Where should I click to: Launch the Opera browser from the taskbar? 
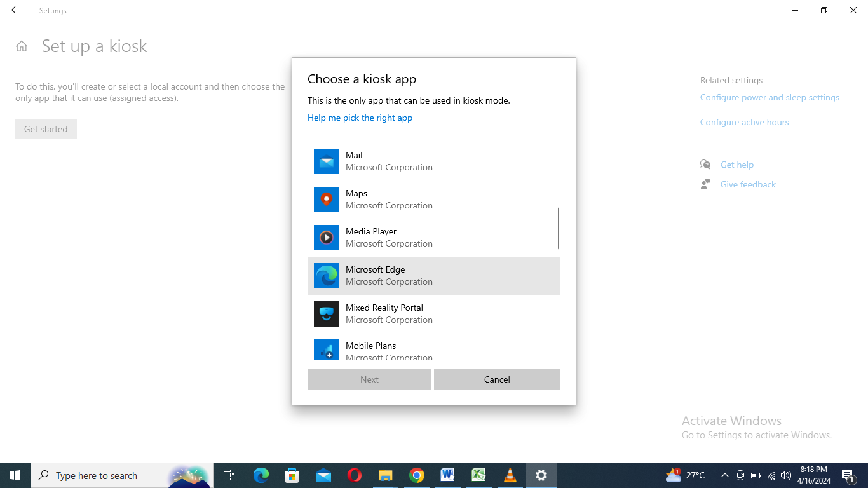pos(354,475)
